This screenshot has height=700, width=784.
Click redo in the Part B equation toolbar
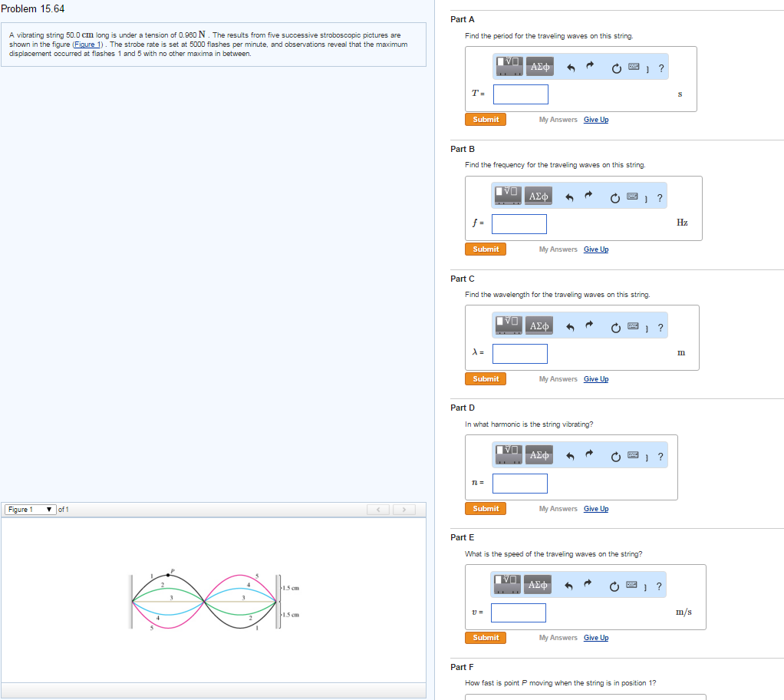(588, 196)
